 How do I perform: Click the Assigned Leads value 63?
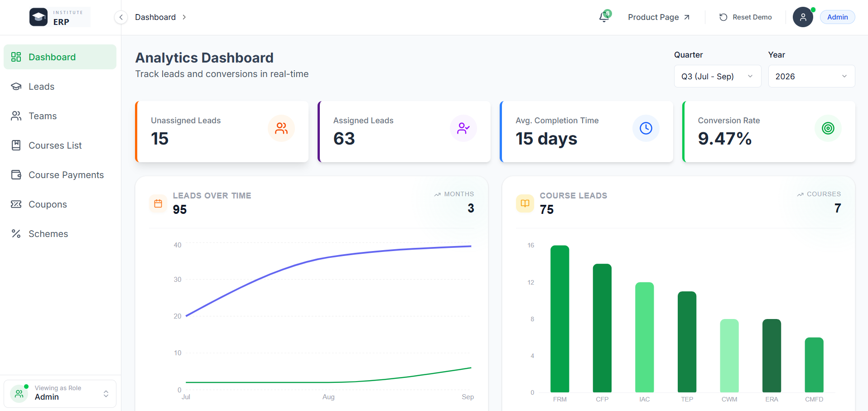coord(344,139)
